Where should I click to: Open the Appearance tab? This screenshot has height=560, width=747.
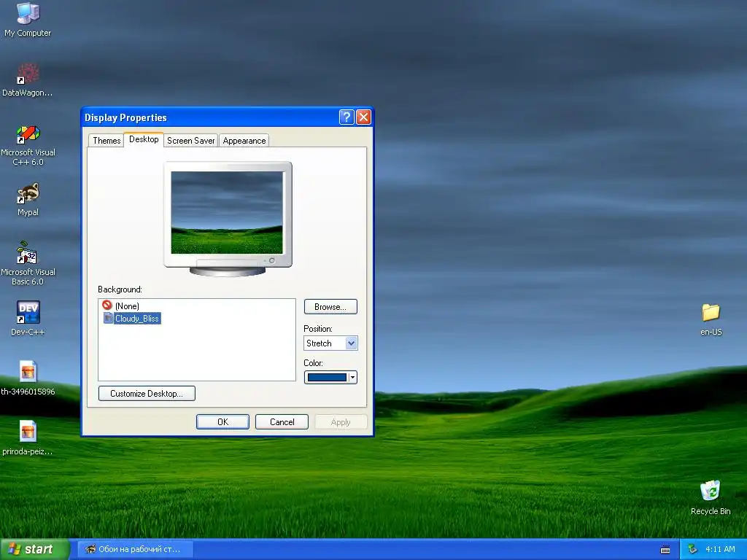coord(244,141)
